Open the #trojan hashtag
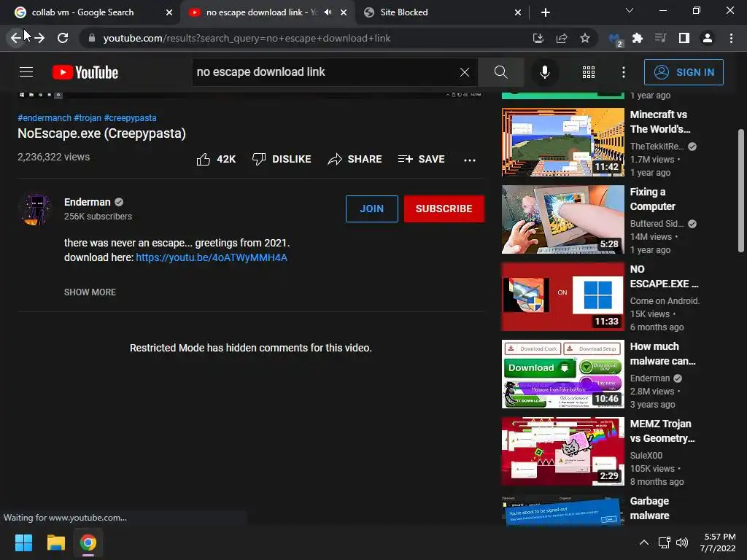Screen dimensions: 747x560 pos(88,117)
